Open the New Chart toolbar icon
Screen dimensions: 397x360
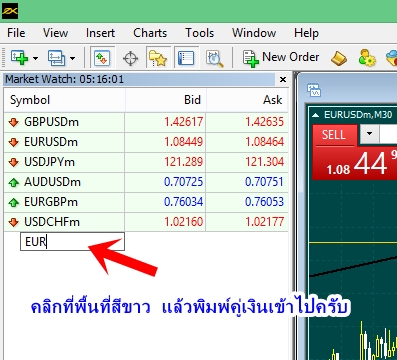pos(19,58)
